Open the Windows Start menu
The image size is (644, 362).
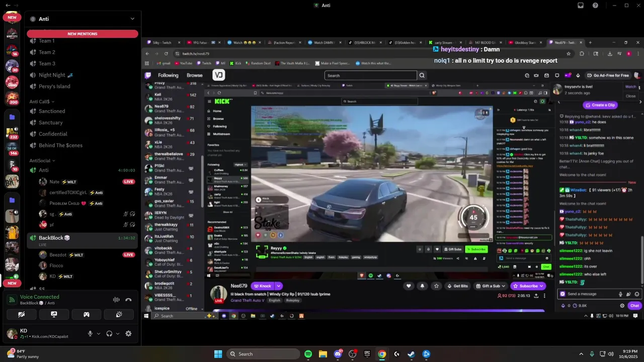(x=218, y=354)
